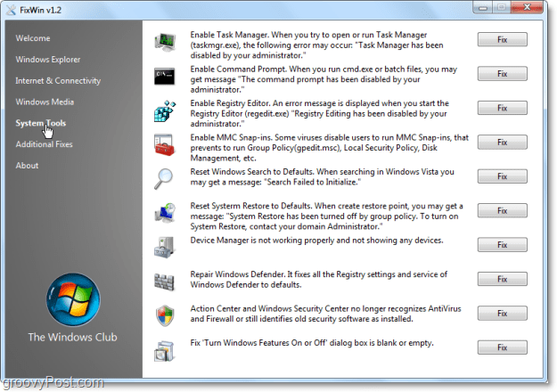Click the 'Fix Turn Windows Features' text

(312, 343)
